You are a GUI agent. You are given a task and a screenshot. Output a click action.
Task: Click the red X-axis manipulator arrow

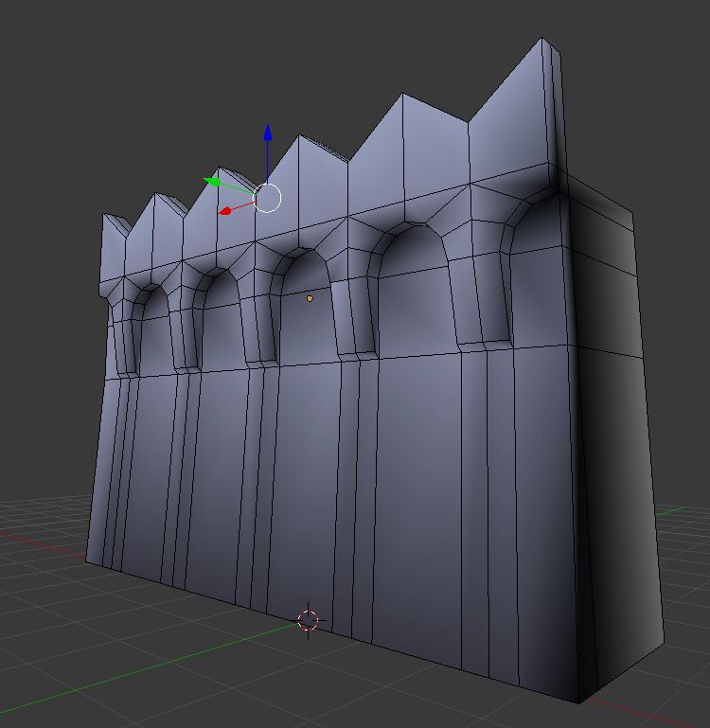[x=224, y=212]
